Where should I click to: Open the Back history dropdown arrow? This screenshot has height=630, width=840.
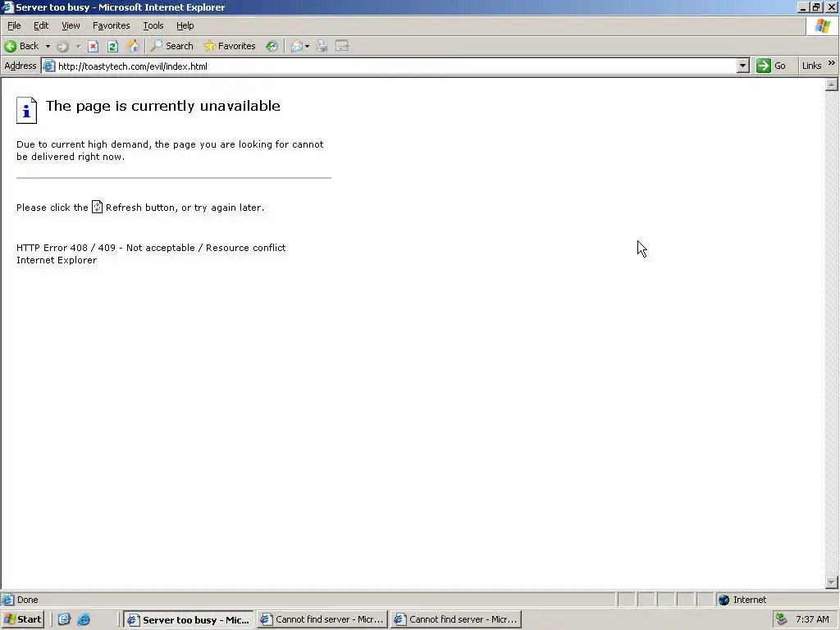(48, 46)
